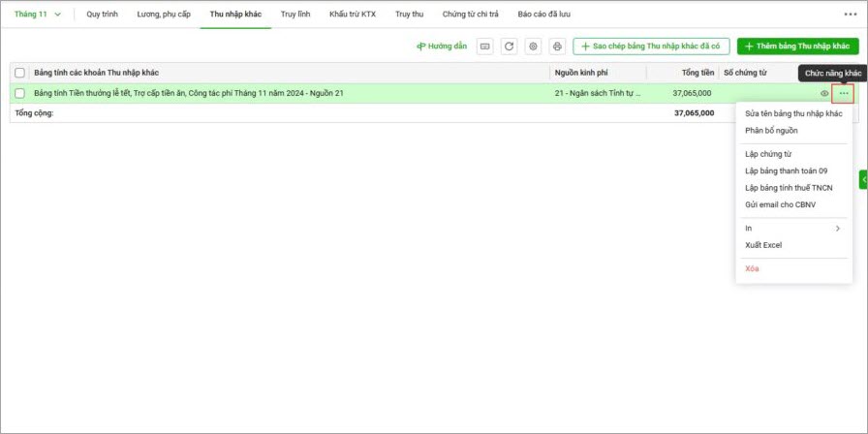
Task: Open the Hướng dẫn help link
Action: pos(442,46)
